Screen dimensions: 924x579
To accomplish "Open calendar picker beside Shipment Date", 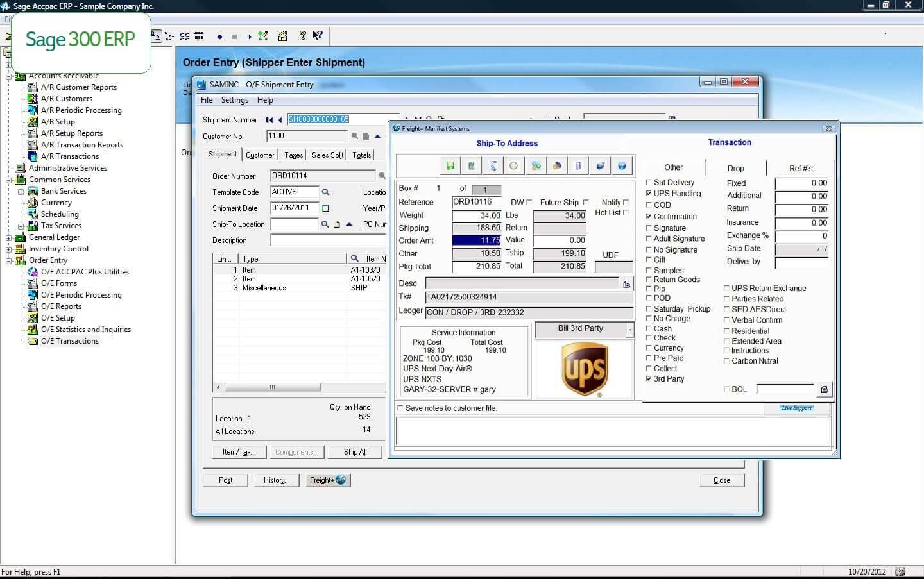I will (x=325, y=208).
